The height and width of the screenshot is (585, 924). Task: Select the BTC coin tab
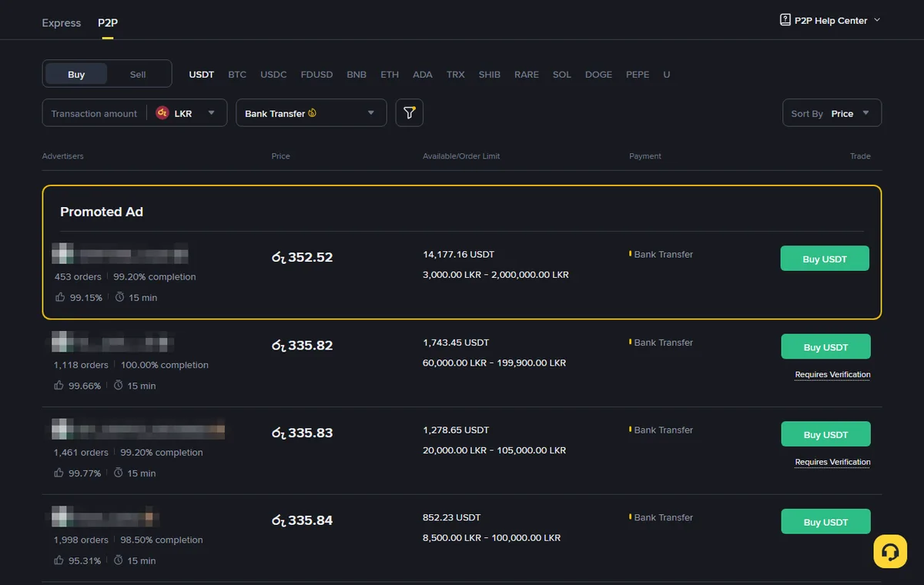click(x=237, y=75)
